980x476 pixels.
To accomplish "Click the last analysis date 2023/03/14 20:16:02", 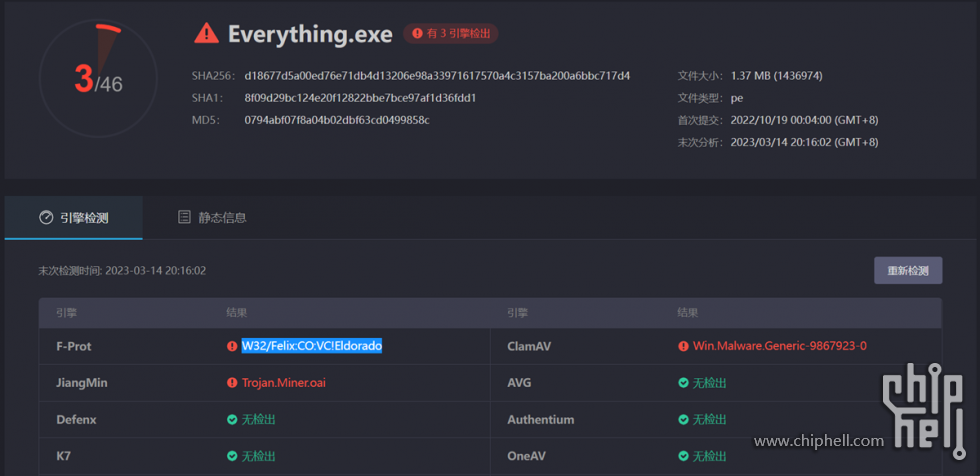I will click(x=804, y=142).
